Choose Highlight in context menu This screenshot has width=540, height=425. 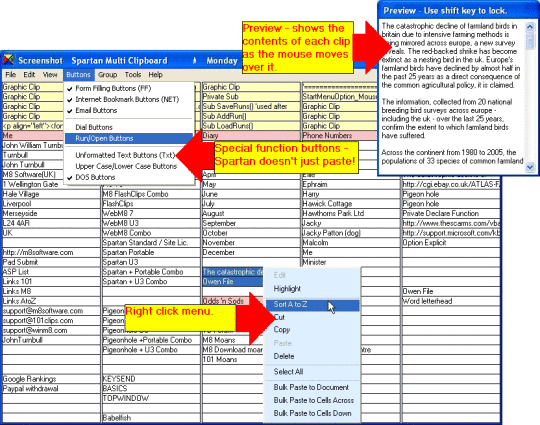pos(312,289)
